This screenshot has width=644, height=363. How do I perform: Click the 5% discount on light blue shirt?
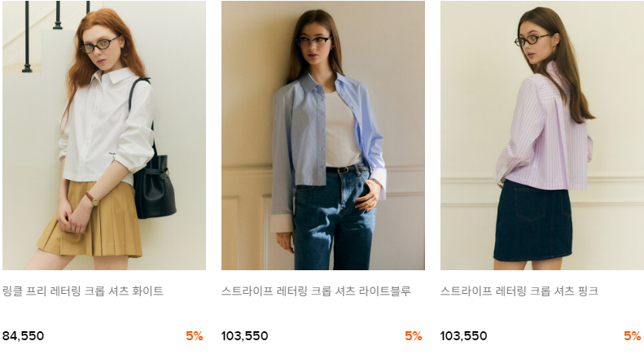tap(414, 336)
